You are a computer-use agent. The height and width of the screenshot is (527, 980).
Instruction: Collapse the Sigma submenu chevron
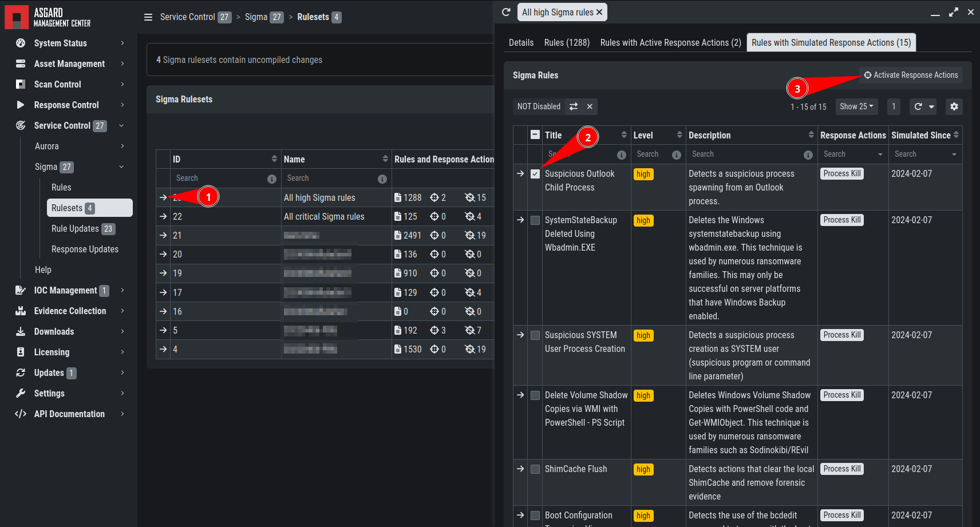pos(121,167)
